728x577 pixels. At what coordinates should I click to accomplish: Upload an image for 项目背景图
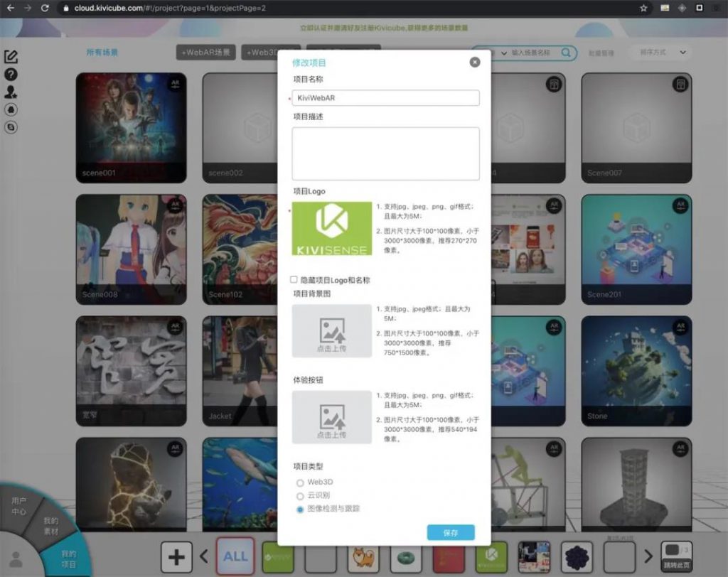(x=331, y=330)
